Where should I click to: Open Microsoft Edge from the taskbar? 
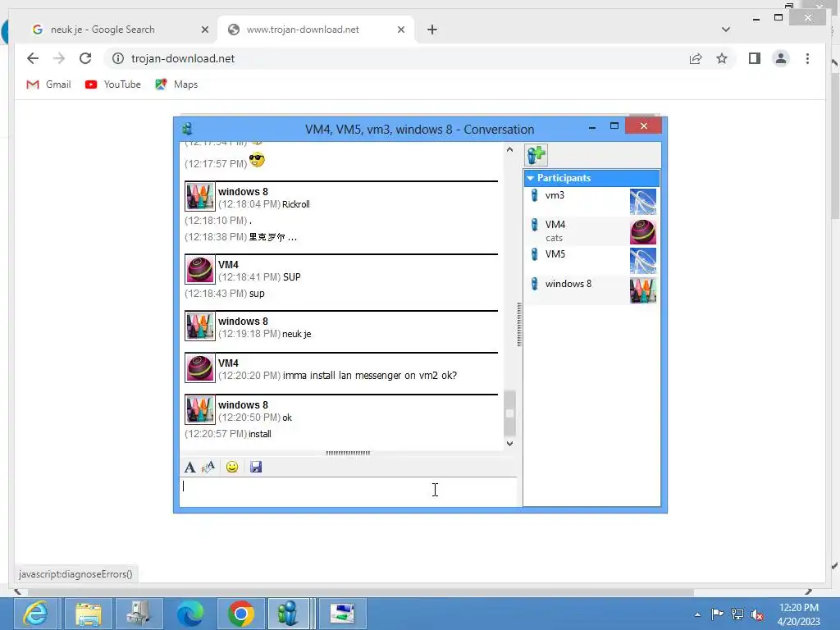pos(190,614)
